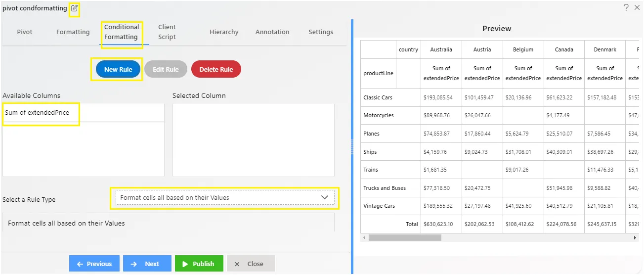Click the Delete Rule button
Screen dimensions: 644x275
[x=216, y=69]
